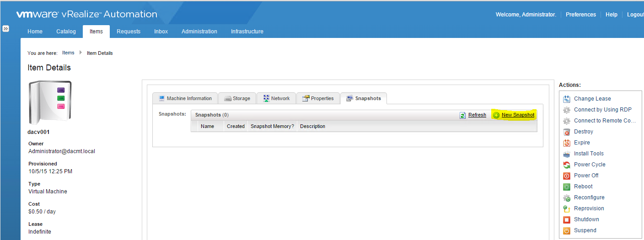Open the Properties tab
Viewport: 644px width, 240px height.
318,98
